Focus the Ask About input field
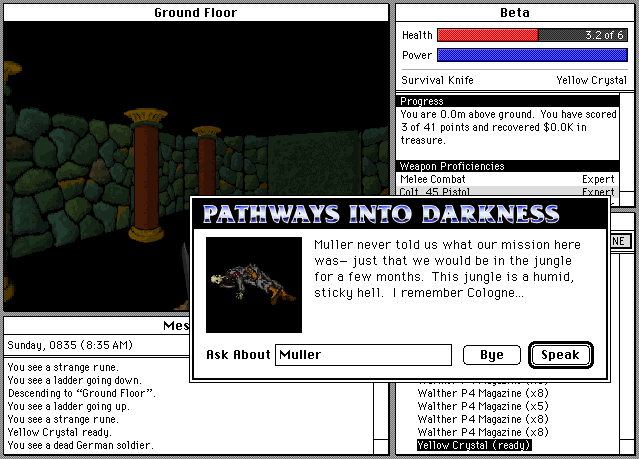Image resolution: width=639 pixels, height=459 pixels. pyautogui.click(x=363, y=355)
